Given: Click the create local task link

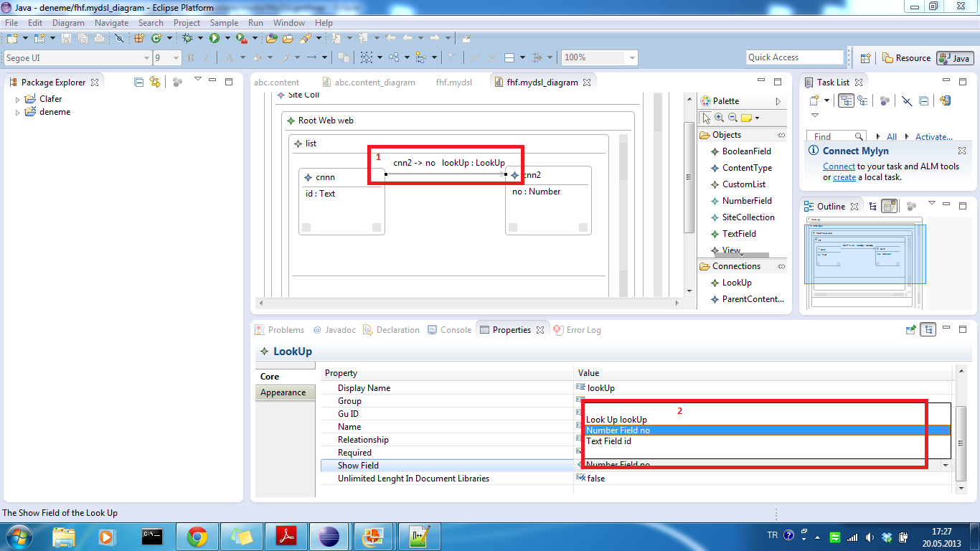Looking at the screenshot, I should (844, 177).
